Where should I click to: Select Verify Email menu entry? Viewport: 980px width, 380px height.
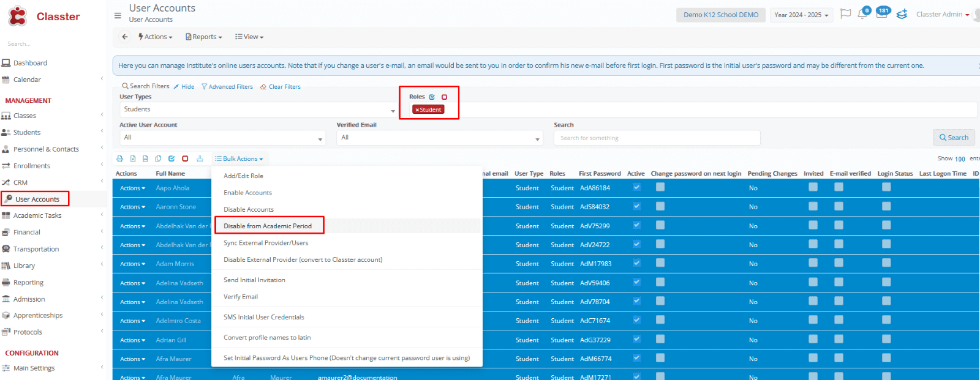241,297
